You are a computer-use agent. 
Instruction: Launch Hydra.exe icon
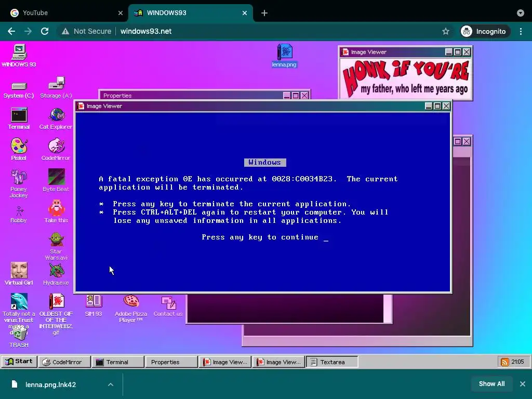56,273
